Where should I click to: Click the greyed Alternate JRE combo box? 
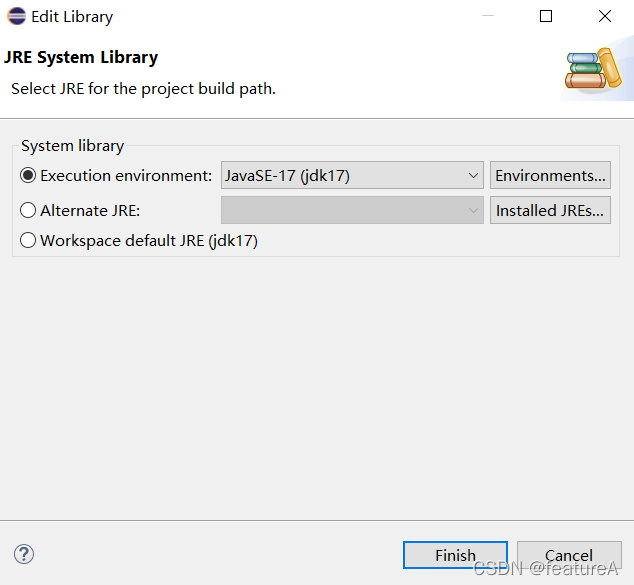pyautogui.click(x=352, y=210)
